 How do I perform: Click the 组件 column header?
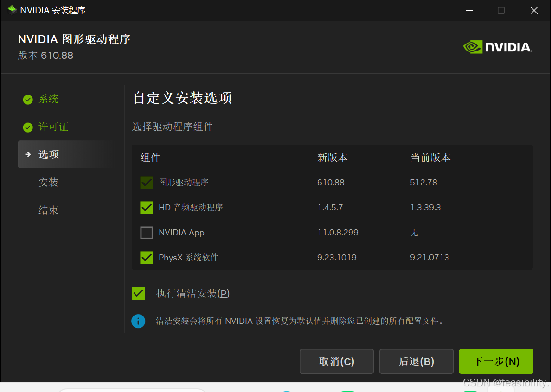point(150,158)
